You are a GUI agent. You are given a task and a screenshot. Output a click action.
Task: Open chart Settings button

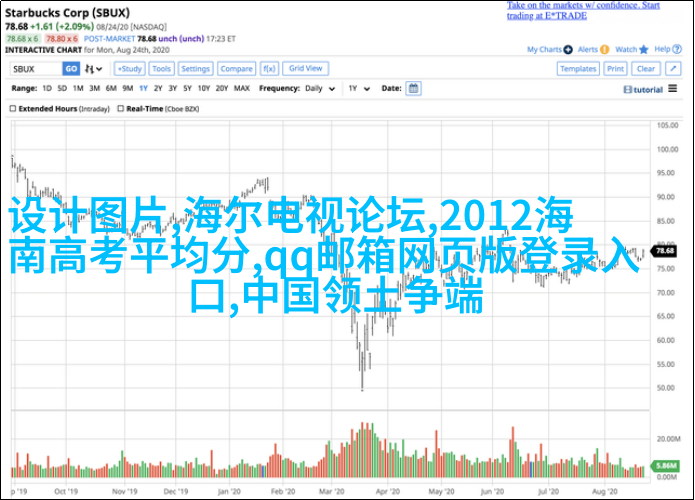click(x=195, y=69)
